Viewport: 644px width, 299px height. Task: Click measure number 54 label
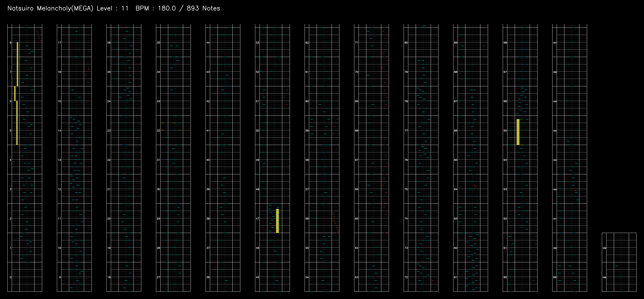tap(307, 277)
